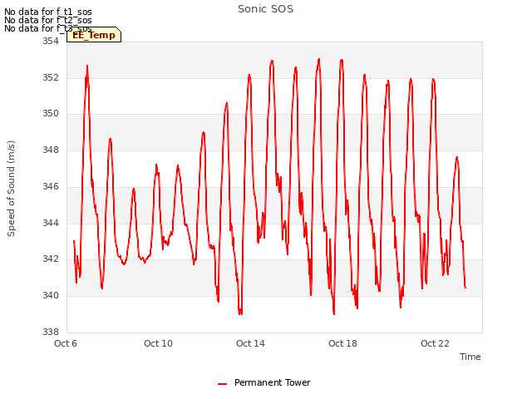Click the 'No data for f_t1_sos' message
Viewport: 532px width, 399px height.
click(x=48, y=12)
